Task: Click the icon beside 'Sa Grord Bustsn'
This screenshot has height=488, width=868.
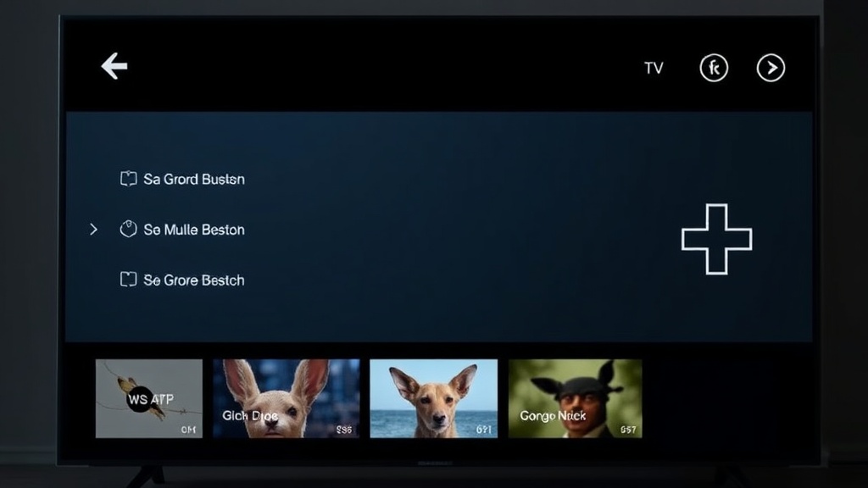Action: click(x=128, y=179)
